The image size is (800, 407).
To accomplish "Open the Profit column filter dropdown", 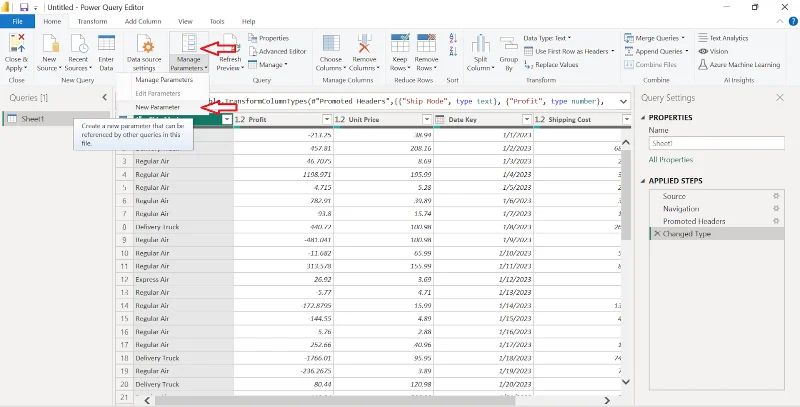I will (328, 119).
